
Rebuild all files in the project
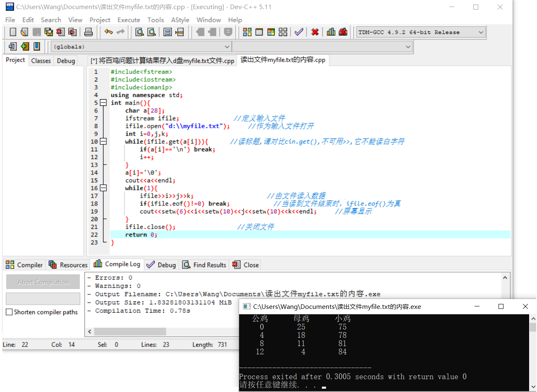pyautogui.click(x=283, y=32)
